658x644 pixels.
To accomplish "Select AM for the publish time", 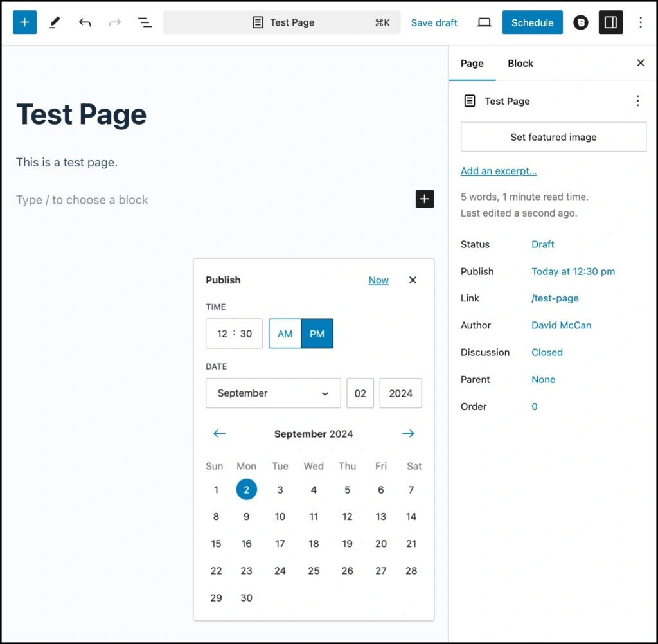I will (x=285, y=334).
